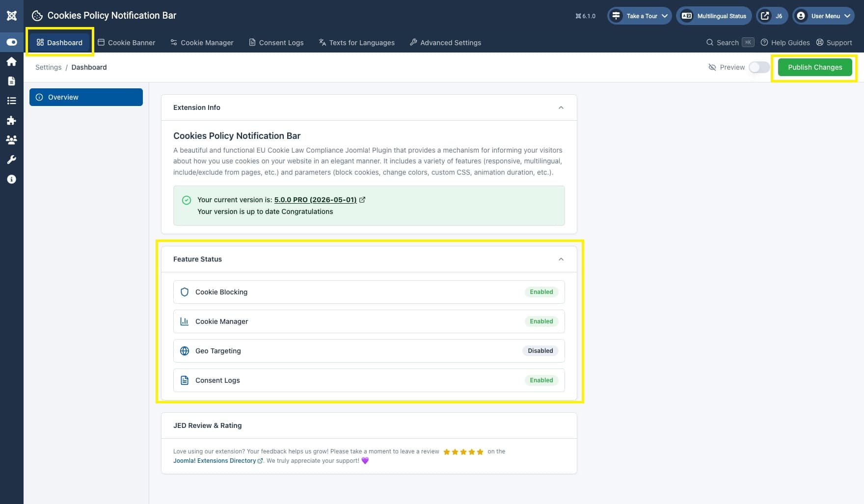Click the Cookies Policy Notification Bar title
The image size is (864, 504).
click(111, 16)
